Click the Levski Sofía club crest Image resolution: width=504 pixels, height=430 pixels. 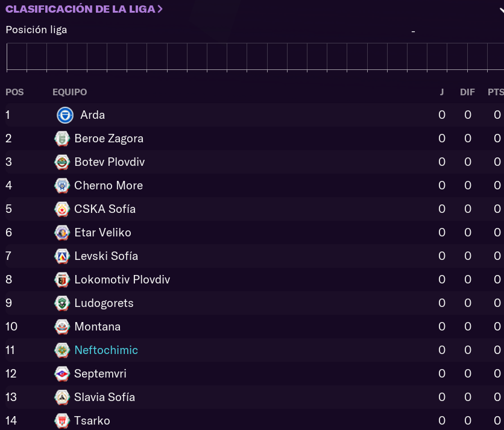point(61,256)
